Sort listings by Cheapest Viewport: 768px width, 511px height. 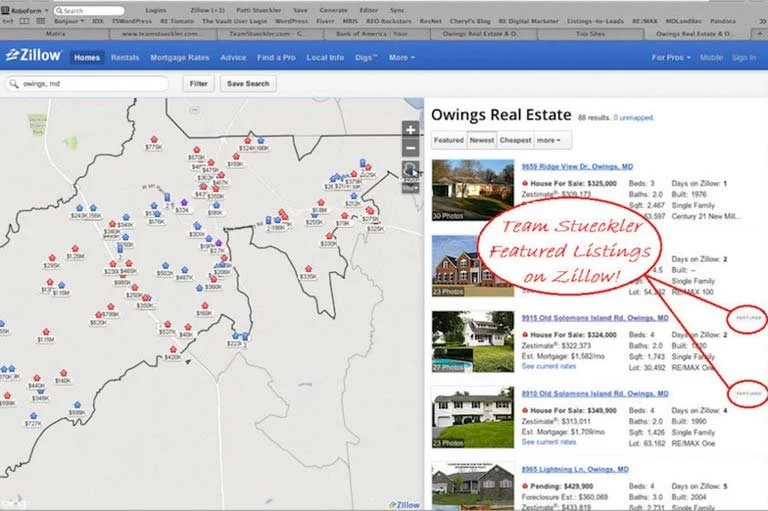point(515,140)
